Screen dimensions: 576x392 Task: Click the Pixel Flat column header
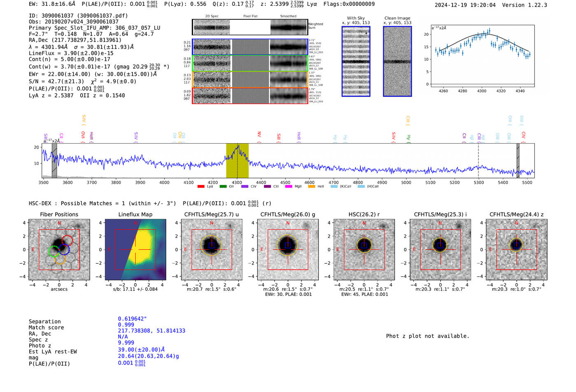[250, 16]
